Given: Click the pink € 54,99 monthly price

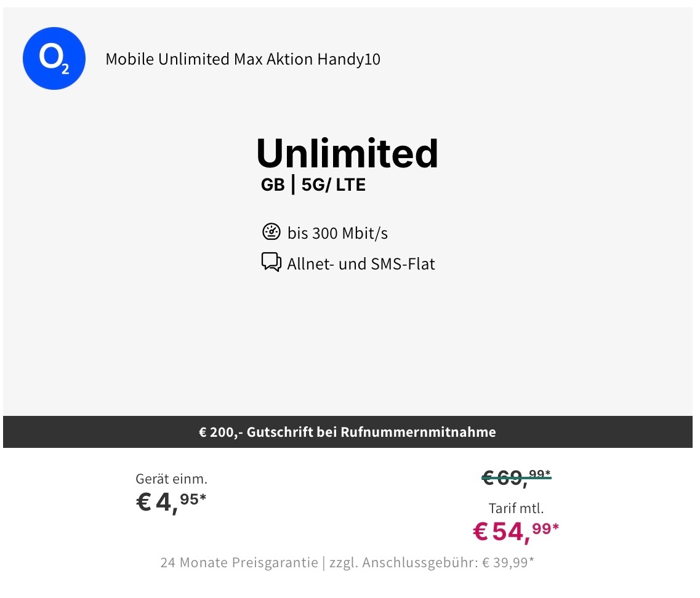Looking at the screenshot, I should point(516,532).
